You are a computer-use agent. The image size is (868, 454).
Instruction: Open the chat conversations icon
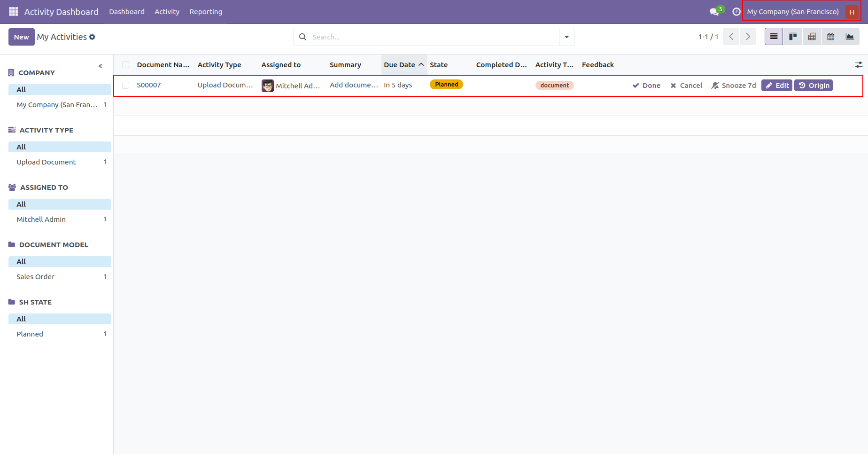(715, 12)
